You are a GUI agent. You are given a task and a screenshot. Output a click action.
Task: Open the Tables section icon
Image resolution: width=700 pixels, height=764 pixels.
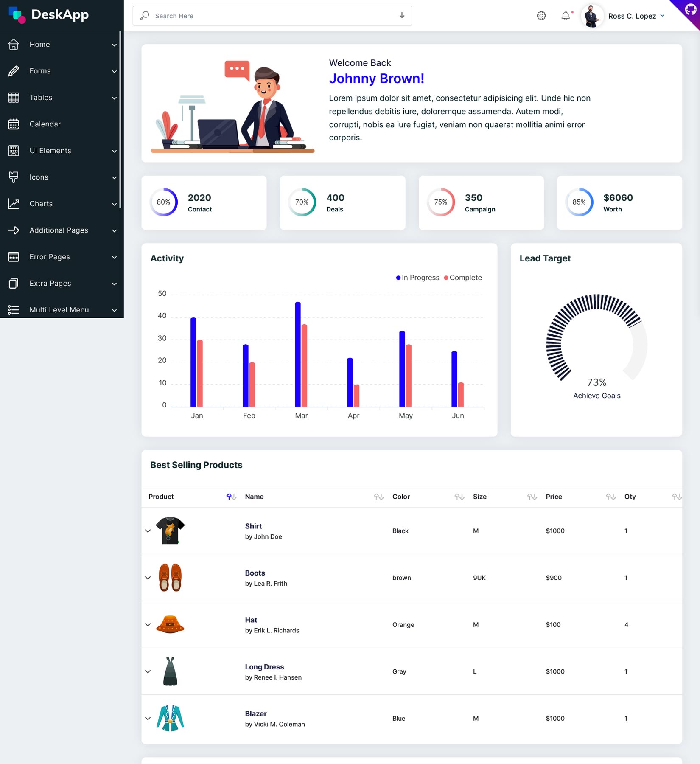[14, 97]
